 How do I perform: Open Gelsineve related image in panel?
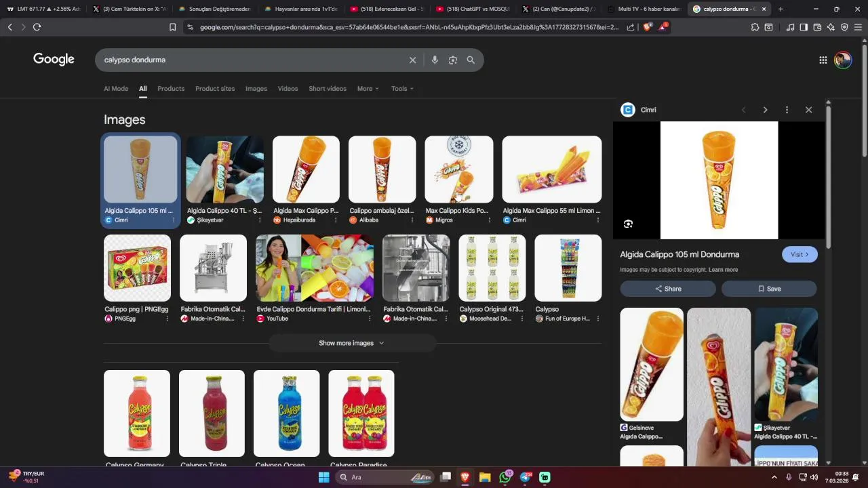point(652,365)
